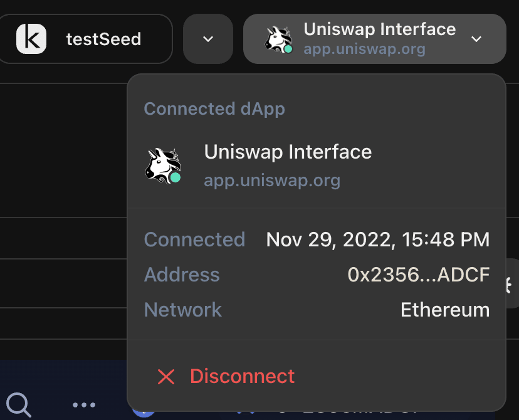This screenshot has height=420, width=519.
Task: Click the green connected status dot in popup
Action: 176,177
